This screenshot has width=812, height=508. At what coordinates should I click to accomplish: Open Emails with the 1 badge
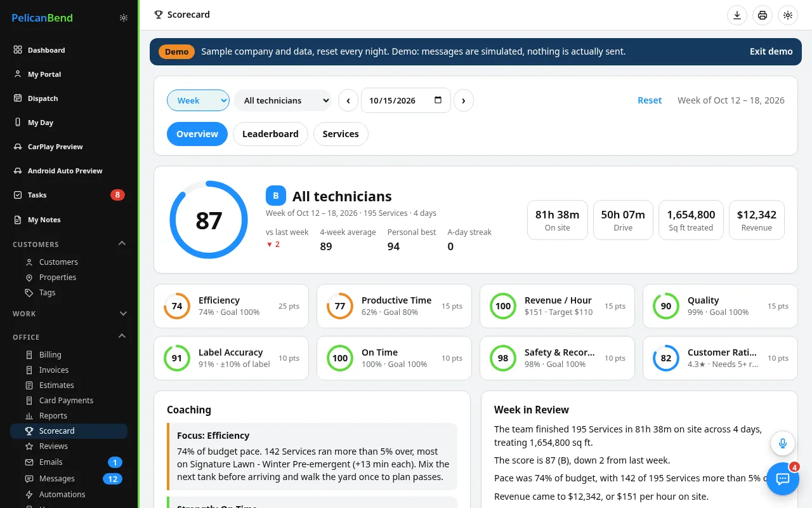point(69,462)
